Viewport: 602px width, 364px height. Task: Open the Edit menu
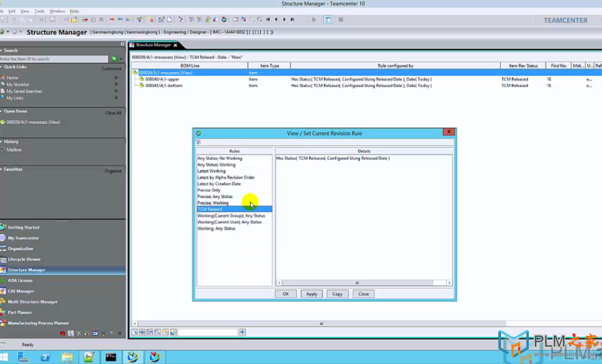(x=12, y=11)
